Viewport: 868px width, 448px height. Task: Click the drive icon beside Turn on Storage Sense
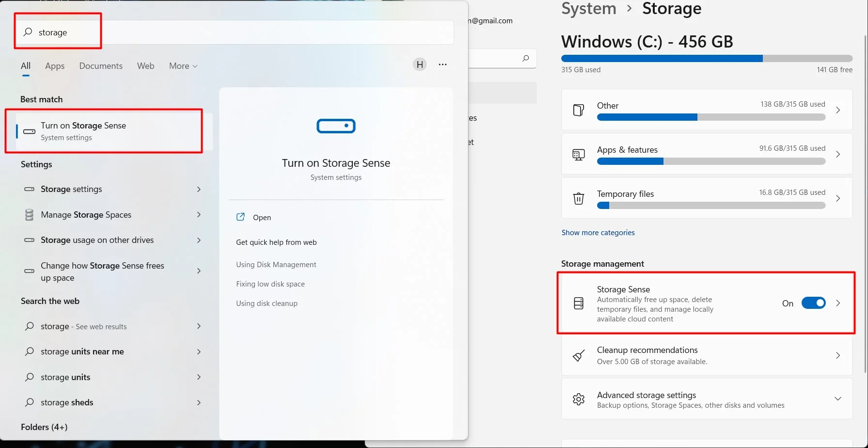click(30, 131)
